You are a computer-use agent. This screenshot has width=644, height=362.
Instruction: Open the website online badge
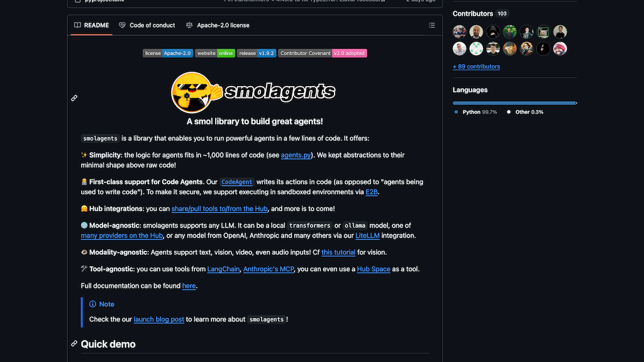click(x=214, y=53)
